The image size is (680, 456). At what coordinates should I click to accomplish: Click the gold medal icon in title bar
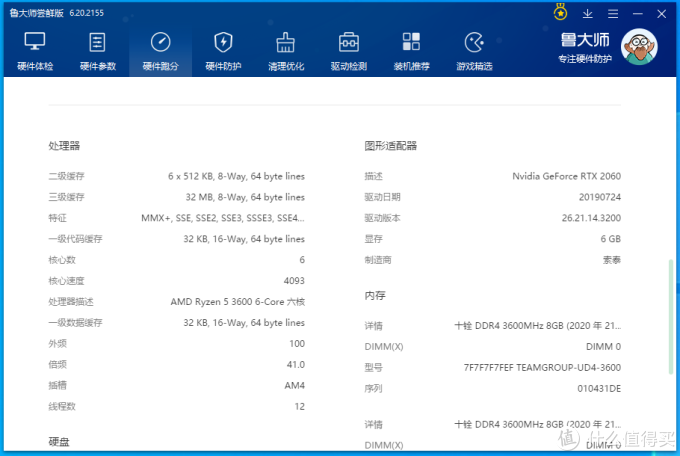point(560,12)
